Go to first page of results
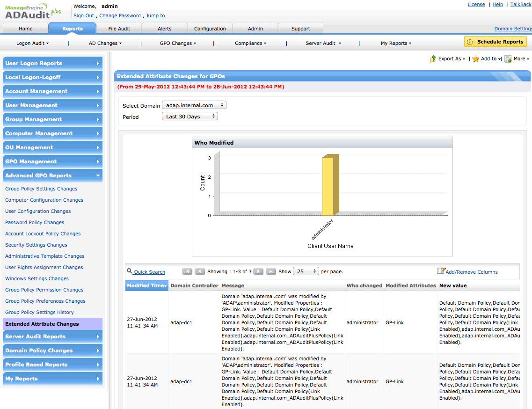The width and height of the screenshot is (532, 409). click(x=187, y=271)
